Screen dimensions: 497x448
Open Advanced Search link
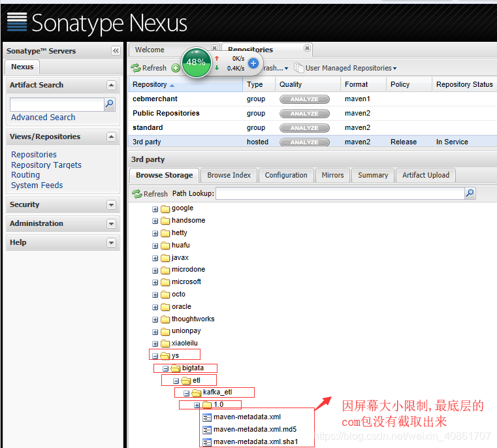[x=43, y=118]
